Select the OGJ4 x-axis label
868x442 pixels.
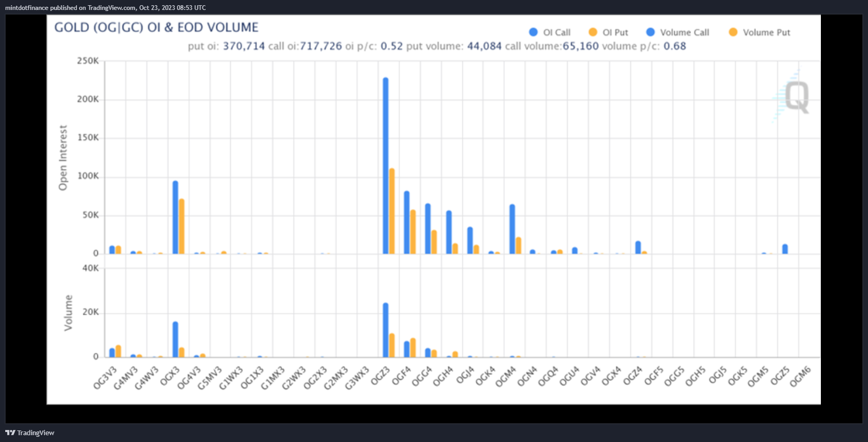tap(465, 376)
